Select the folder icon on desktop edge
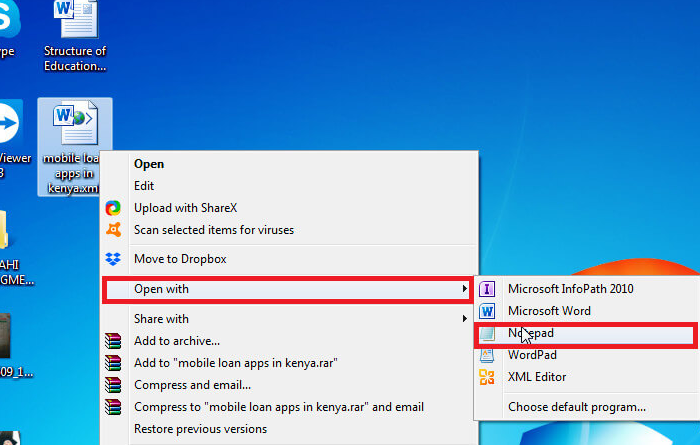 pyautogui.click(x=4, y=230)
